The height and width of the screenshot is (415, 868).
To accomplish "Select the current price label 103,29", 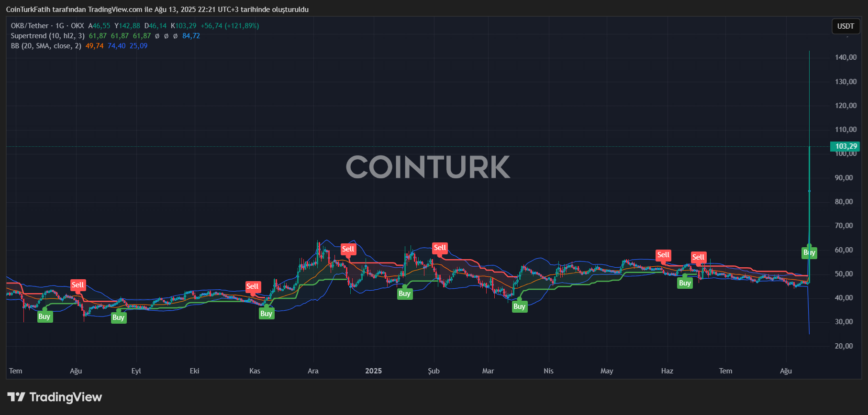I will 846,146.
